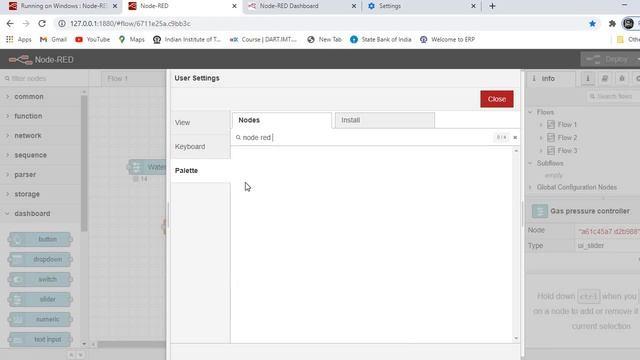Close the Node-RED browser tab
Screen dimensions: 640x360
click(x=234, y=6)
